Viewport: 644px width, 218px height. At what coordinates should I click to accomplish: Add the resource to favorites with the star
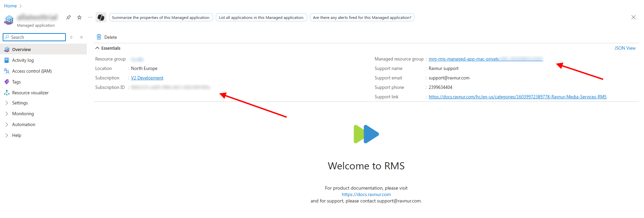(x=79, y=17)
